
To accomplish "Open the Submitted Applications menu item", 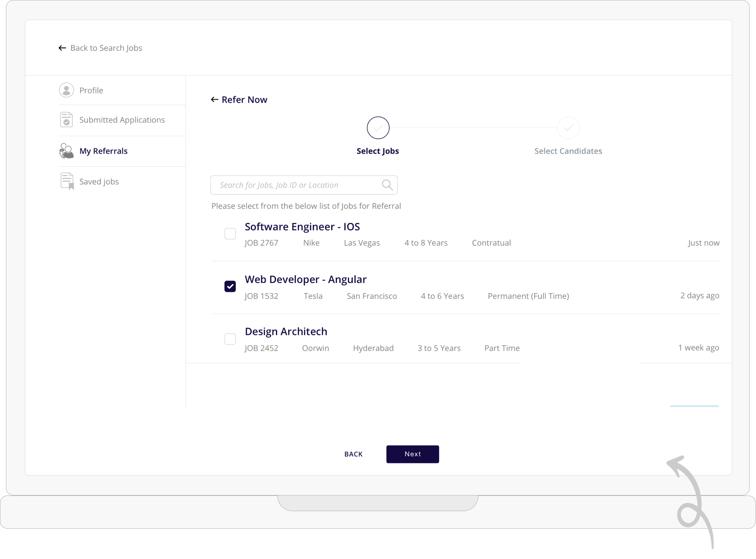I will [122, 120].
